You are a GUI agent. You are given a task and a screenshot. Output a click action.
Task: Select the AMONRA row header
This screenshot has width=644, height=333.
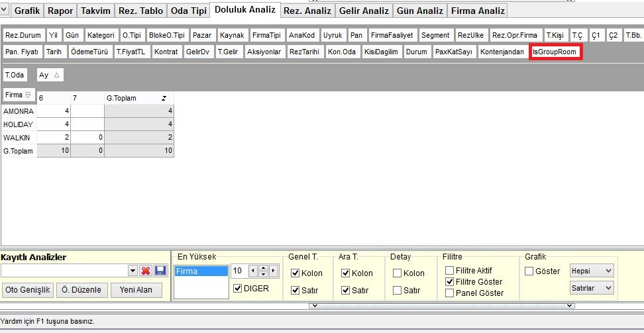click(x=19, y=111)
